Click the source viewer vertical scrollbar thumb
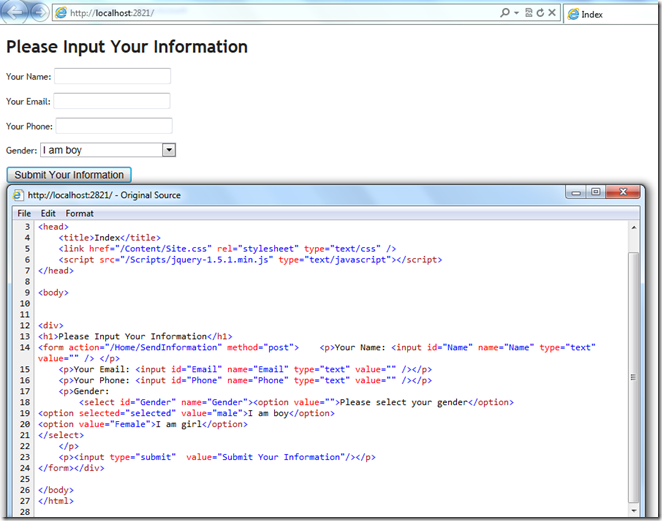Image resolution: width=662 pixels, height=521 pixels. tap(633, 377)
